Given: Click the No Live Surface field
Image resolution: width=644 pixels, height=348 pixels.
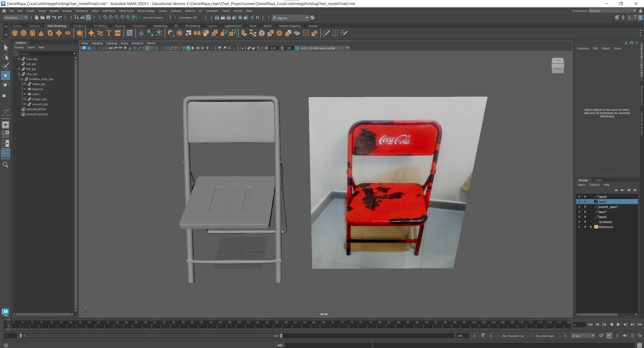Looking at the screenshot, I should pos(153,17).
